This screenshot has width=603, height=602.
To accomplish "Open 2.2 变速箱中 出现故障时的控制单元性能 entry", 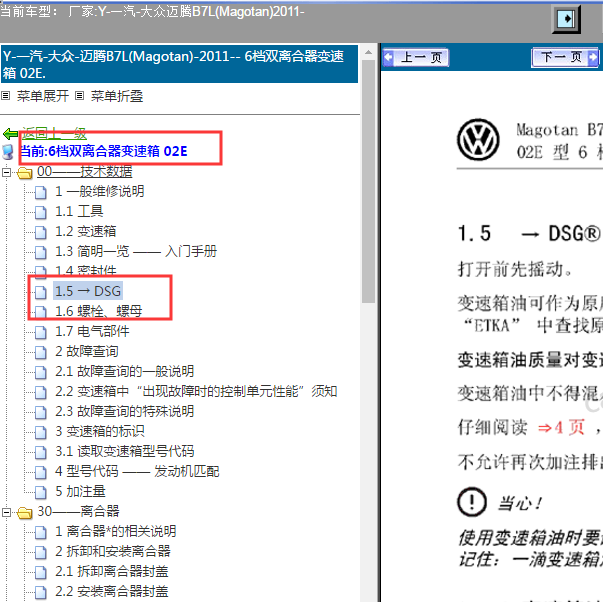I will tap(196, 391).
